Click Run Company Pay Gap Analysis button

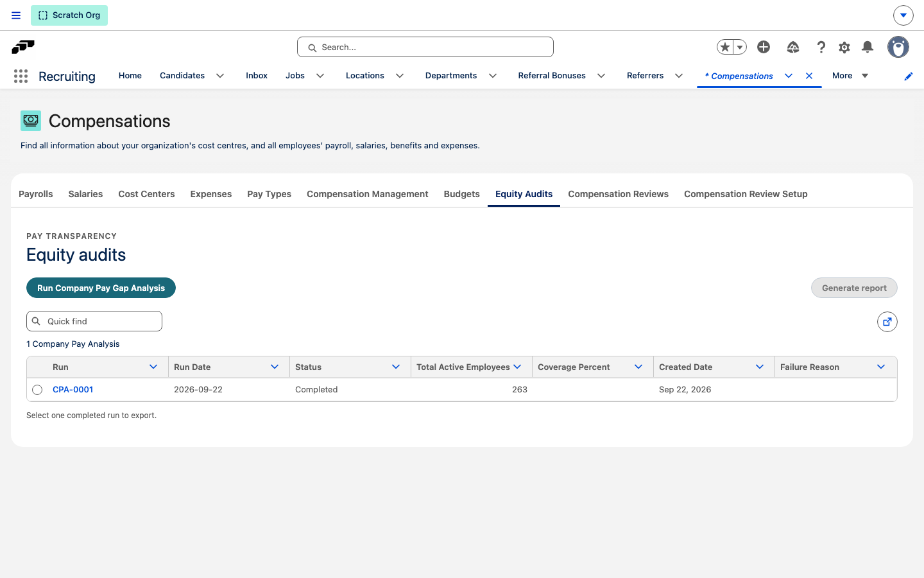pyautogui.click(x=101, y=288)
